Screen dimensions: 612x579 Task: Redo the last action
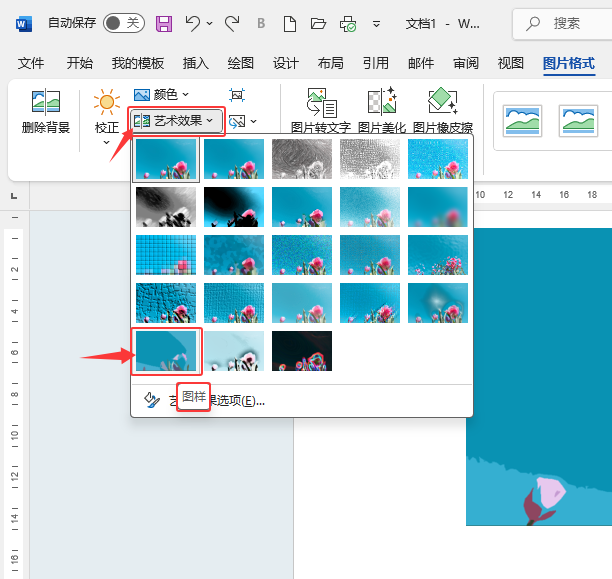tap(232, 23)
